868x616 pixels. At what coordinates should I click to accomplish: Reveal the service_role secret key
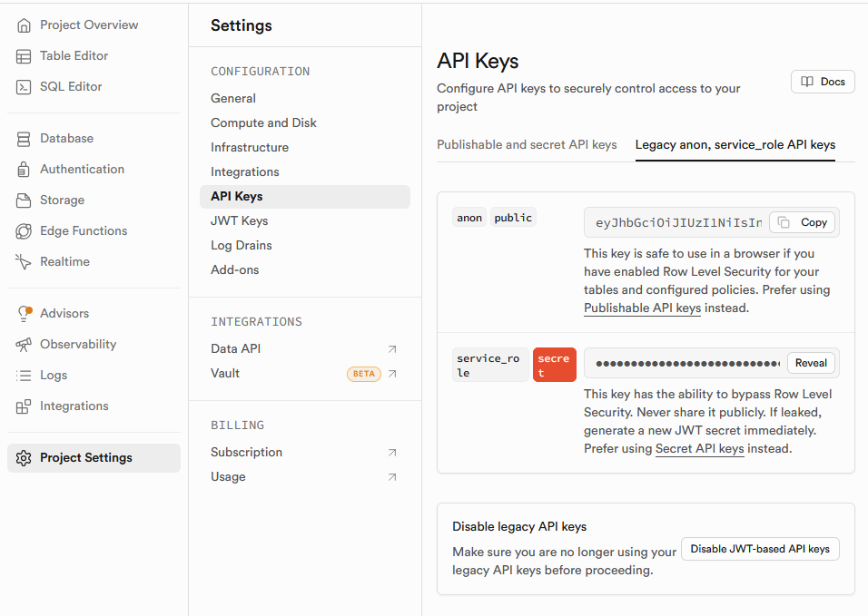click(x=811, y=363)
